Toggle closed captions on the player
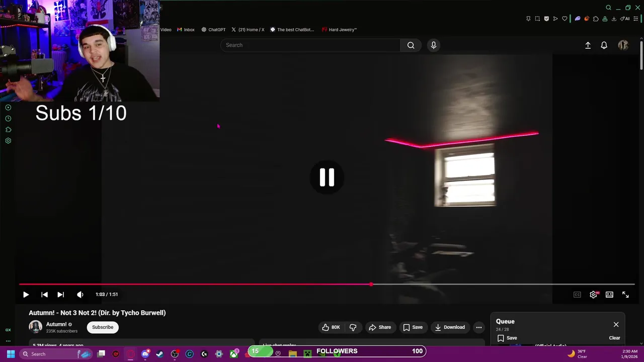This screenshot has height=362, width=644. (x=577, y=295)
